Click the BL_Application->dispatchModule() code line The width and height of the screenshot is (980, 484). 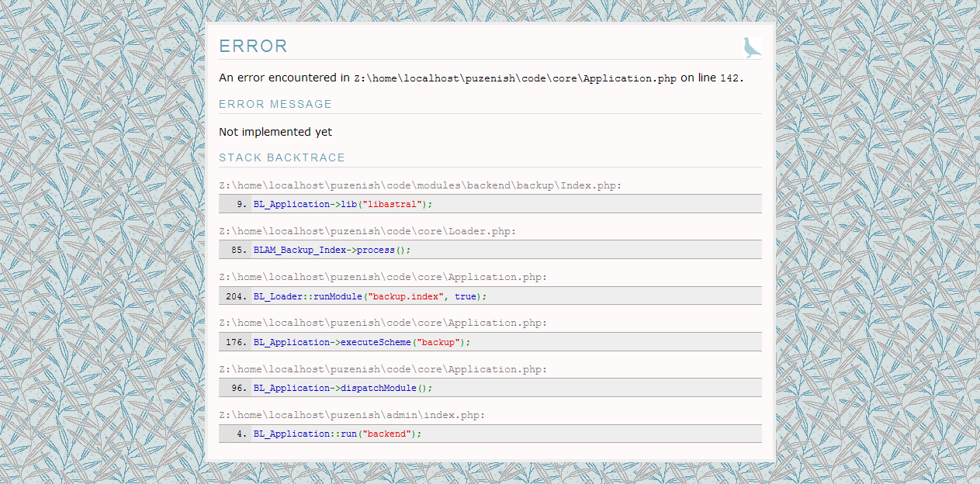(343, 388)
